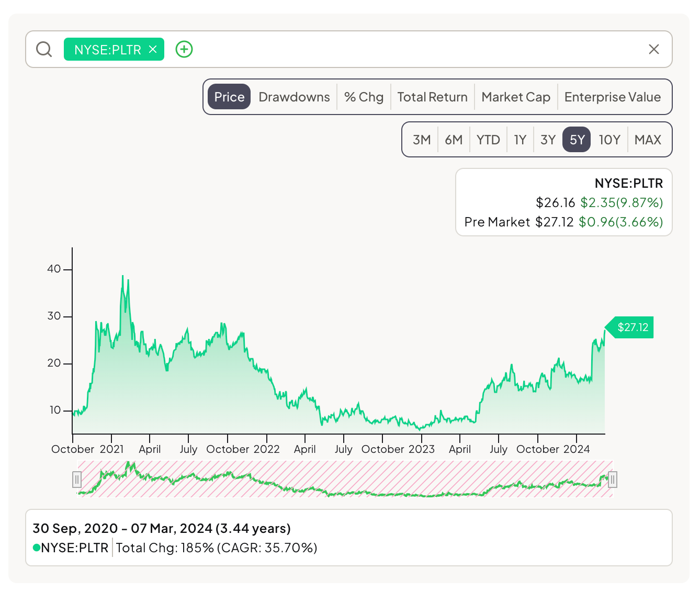The height and width of the screenshot is (592, 700).
Task: Click the left range slider handle
Action: click(x=77, y=479)
